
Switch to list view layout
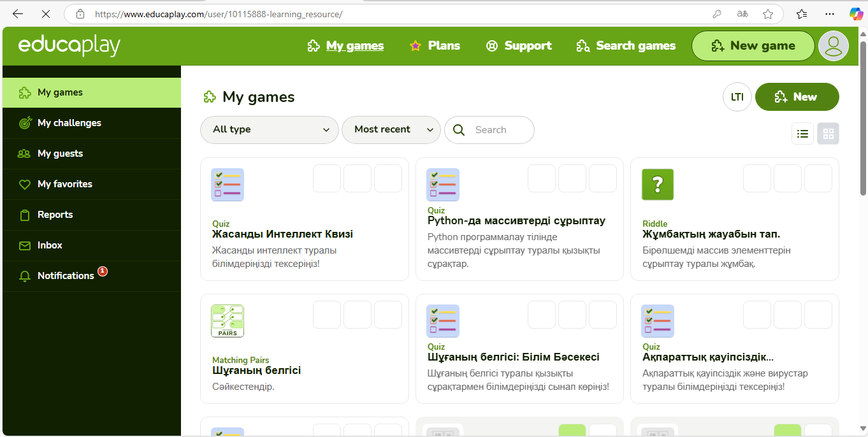802,134
